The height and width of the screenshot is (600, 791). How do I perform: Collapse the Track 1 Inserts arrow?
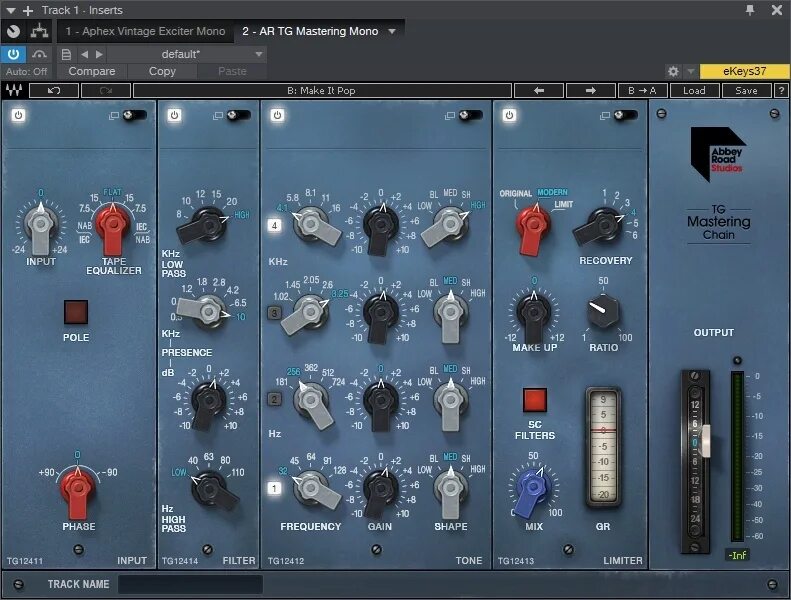(11, 10)
